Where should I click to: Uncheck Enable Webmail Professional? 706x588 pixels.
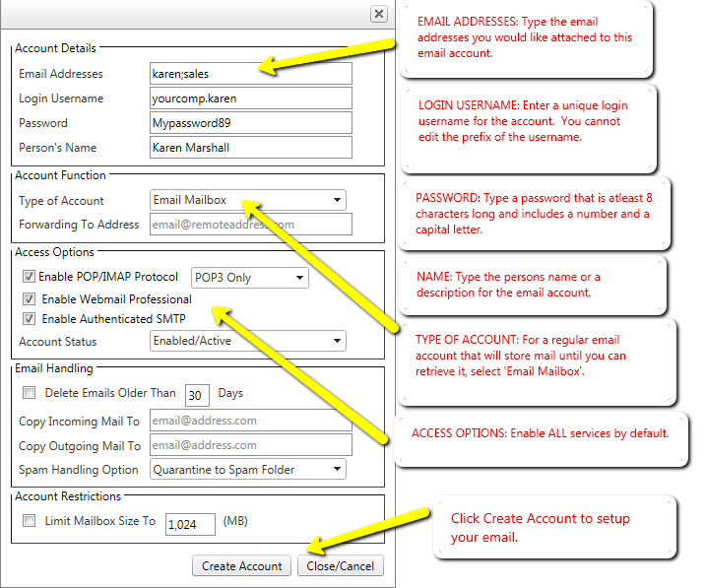[x=30, y=298]
